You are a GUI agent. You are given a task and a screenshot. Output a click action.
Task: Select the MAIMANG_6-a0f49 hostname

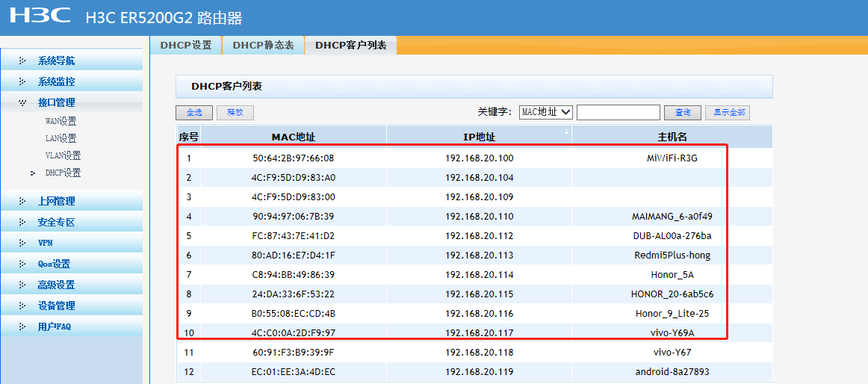[x=672, y=217]
